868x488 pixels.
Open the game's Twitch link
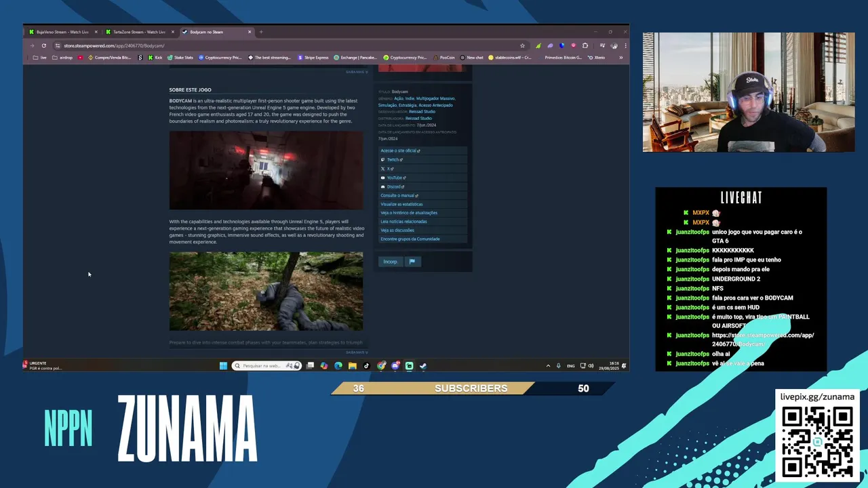click(x=422, y=159)
